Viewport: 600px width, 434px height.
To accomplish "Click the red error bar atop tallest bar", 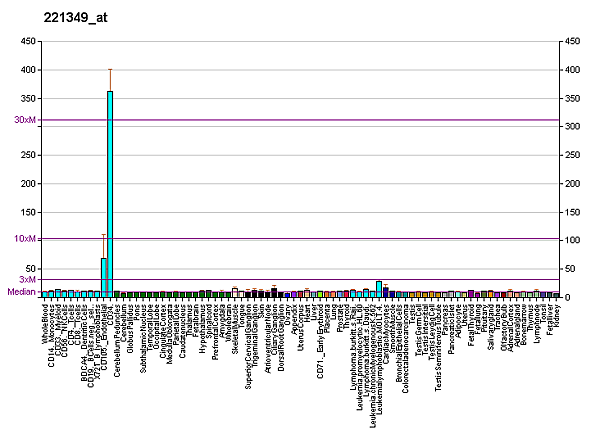I will click(x=110, y=78).
